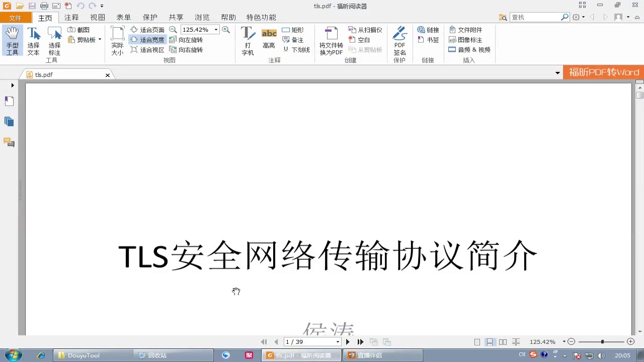
Task: Open the comments panel in the sidebar
Action: click(x=9, y=143)
